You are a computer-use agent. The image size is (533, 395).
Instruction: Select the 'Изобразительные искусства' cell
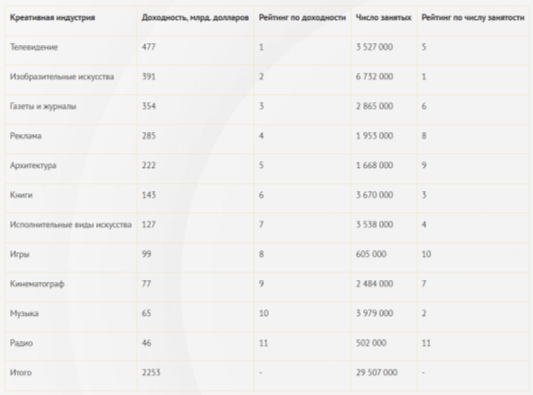click(62, 76)
